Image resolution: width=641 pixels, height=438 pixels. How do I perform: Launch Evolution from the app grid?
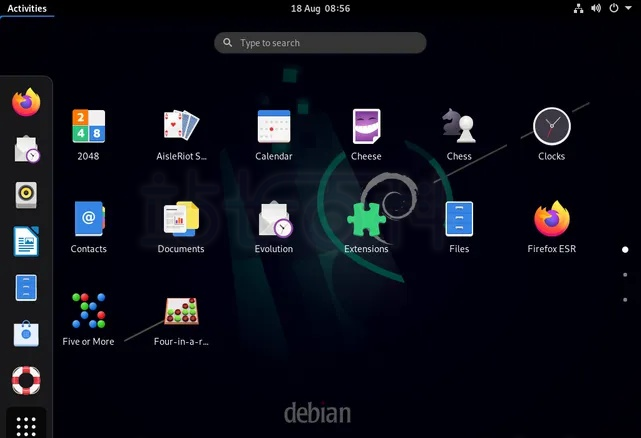click(275, 219)
